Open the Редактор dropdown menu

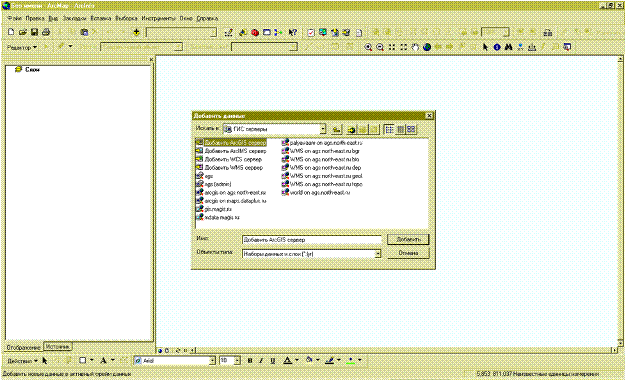(22, 47)
